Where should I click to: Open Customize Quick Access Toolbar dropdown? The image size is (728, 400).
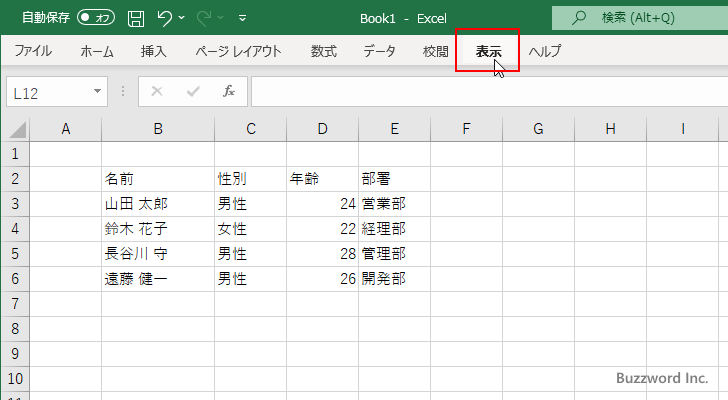click(242, 18)
